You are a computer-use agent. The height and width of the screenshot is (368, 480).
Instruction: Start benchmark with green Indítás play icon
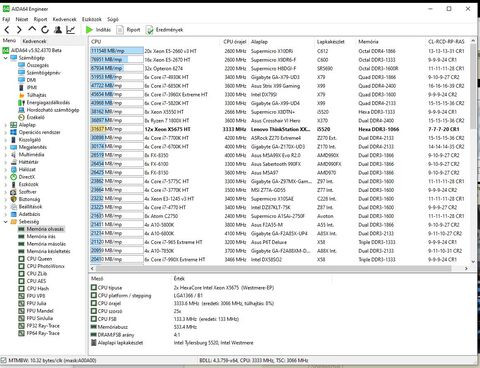point(89,30)
